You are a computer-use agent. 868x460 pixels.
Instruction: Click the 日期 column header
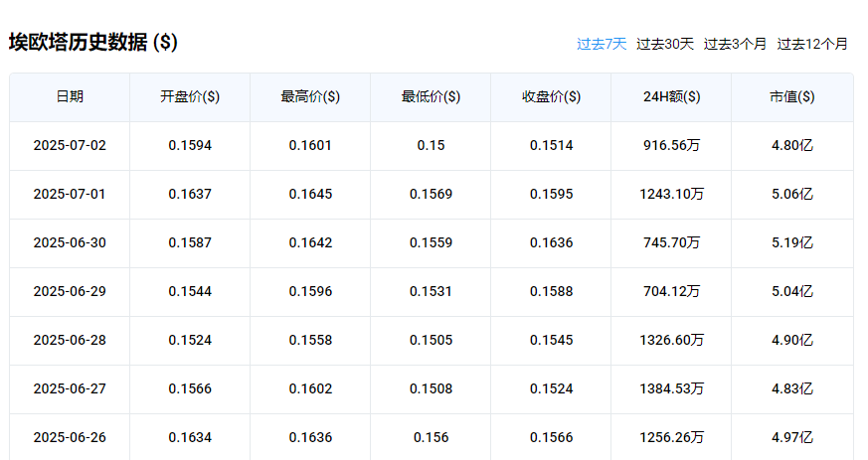(70, 96)
